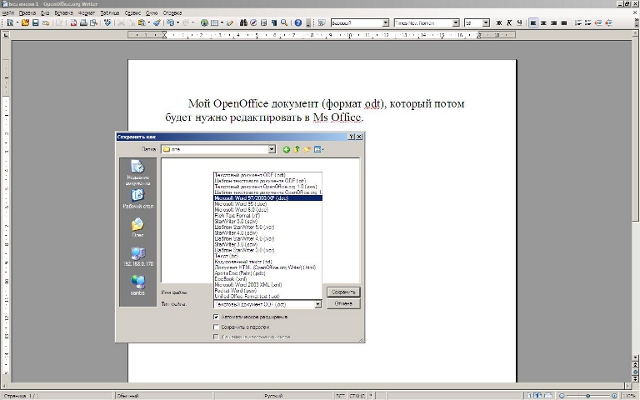Click the Align Right icon
Screen dimensions: 640x400
click(x=553, y=23)
